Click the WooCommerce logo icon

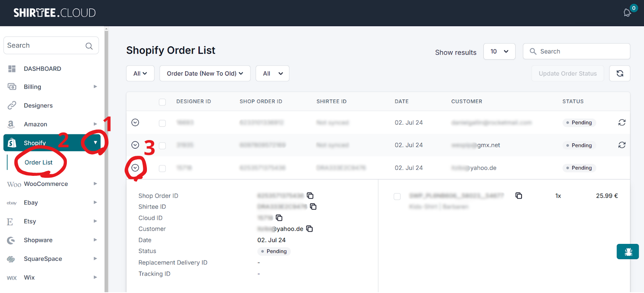coord(14,184)
